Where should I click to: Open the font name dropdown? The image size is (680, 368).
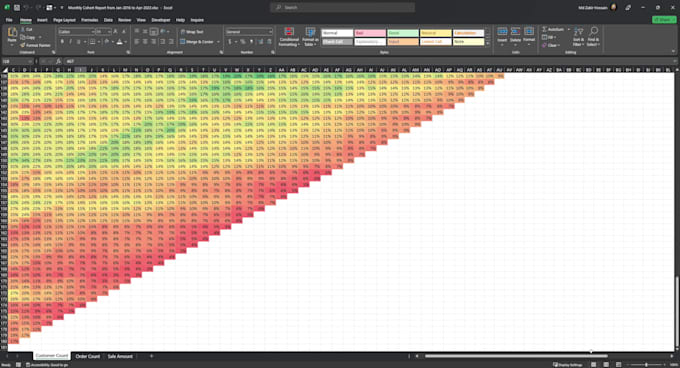click(x=93, y=32)
